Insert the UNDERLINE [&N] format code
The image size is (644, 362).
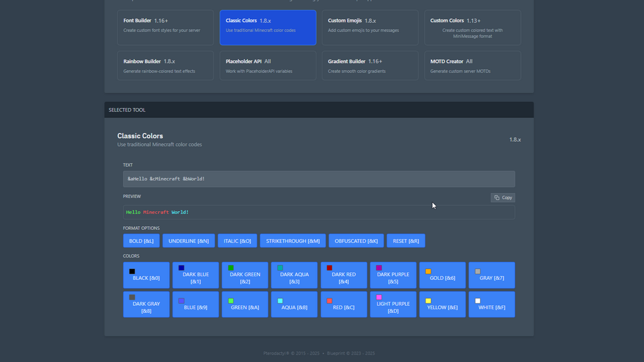pyautogui.click(x=188, y=241)
